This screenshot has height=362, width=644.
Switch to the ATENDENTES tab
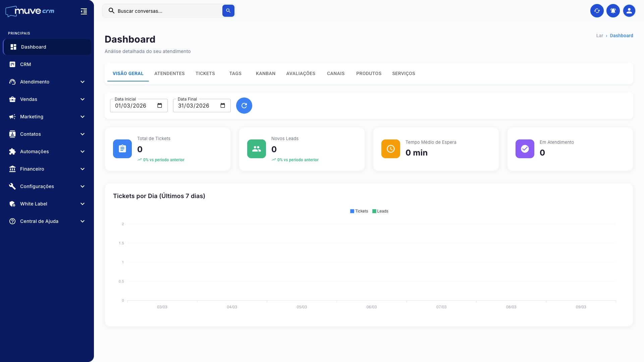click(x=169, y=73)
